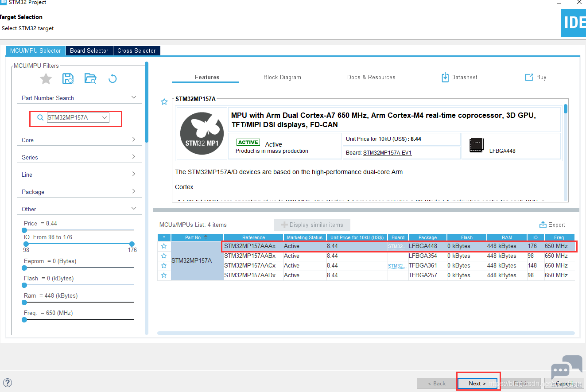Switch to the Board Selector tab
Viewport: 586px width, 392px height.
89,50
